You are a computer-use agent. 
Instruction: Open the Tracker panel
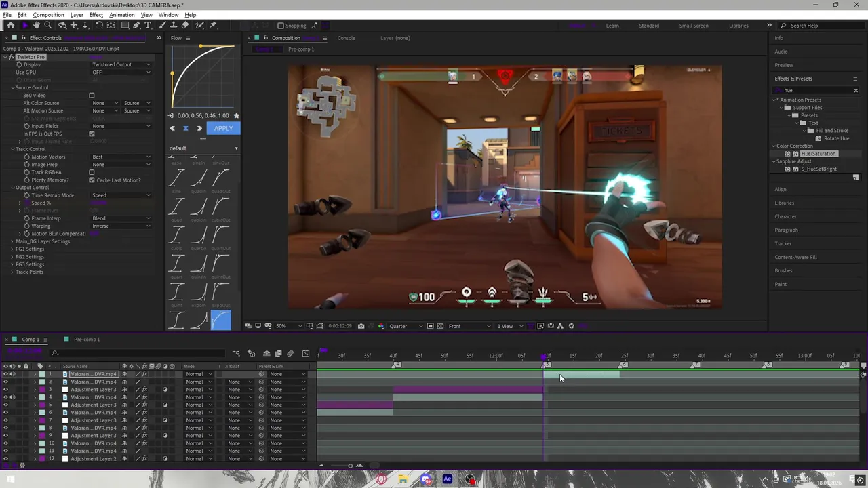pos(783,243)
